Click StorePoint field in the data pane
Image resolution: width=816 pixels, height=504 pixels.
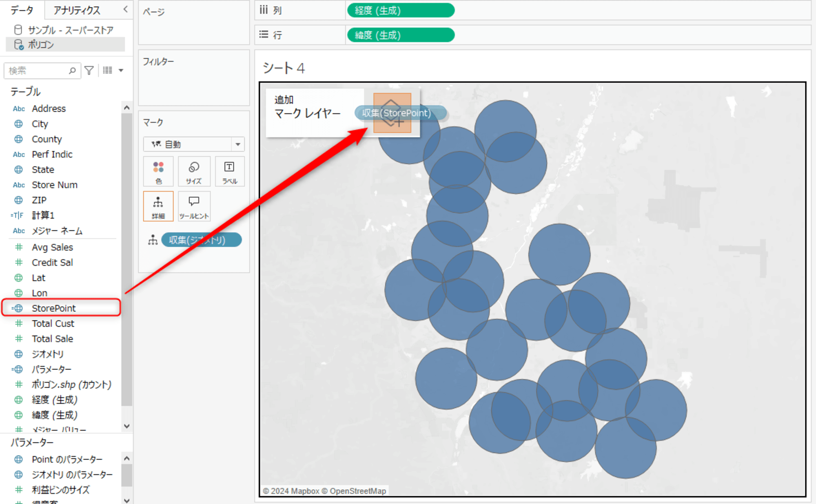coord(53,307)
